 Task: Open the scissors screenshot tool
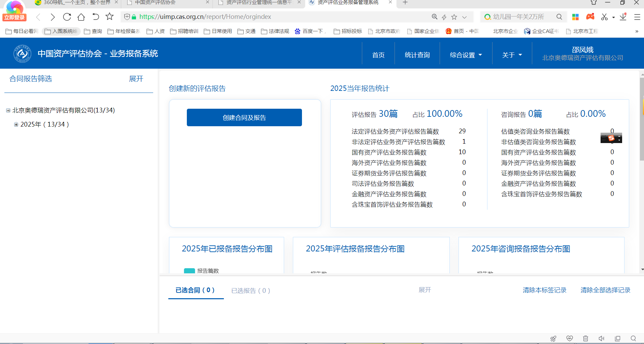[x=604, y=17]
